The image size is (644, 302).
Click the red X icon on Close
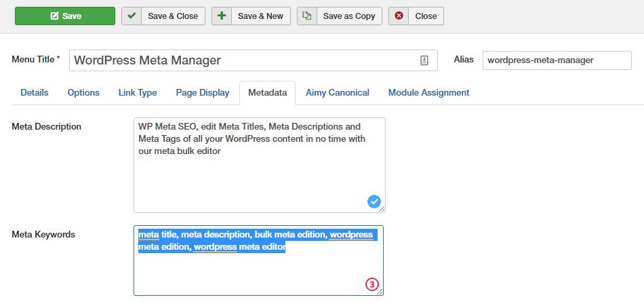[x=399, y=16]
